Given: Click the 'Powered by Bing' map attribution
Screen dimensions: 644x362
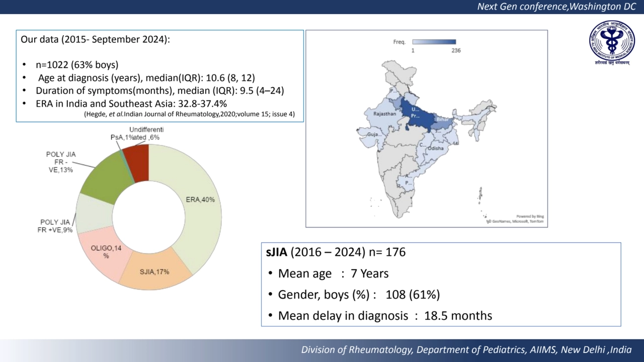Looking at the screenshot, I should click(530, 216).
